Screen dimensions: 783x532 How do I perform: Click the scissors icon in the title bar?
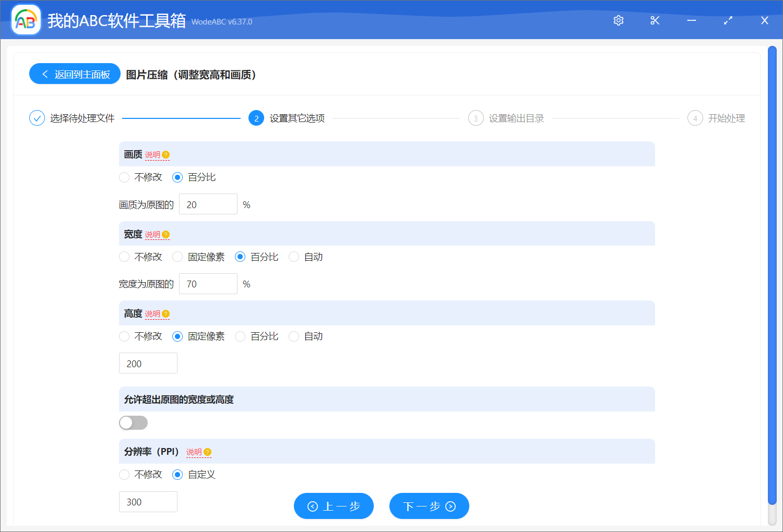(655, 20)
